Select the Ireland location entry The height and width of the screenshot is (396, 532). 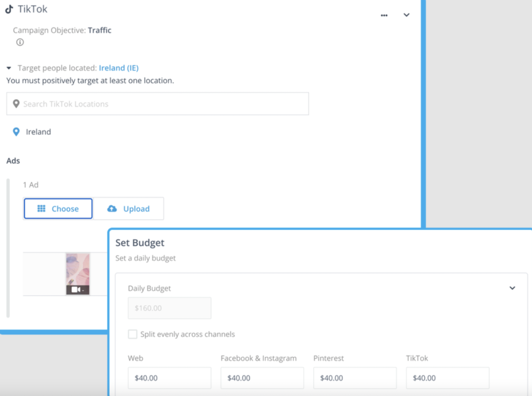pyautogui.click(x=38, y=132)
